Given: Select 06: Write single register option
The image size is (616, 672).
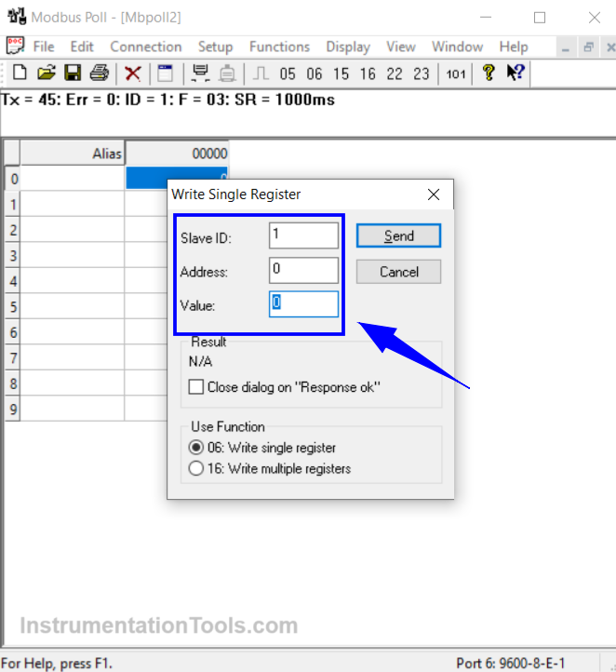Looking at the screenshot, I should tap(196, 448).
